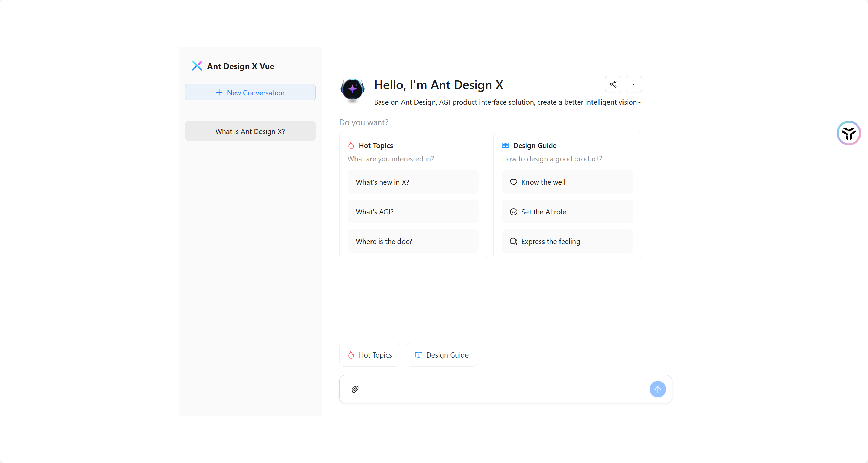
Task: Click the Design Guide card heading
Action: point(535,145)
